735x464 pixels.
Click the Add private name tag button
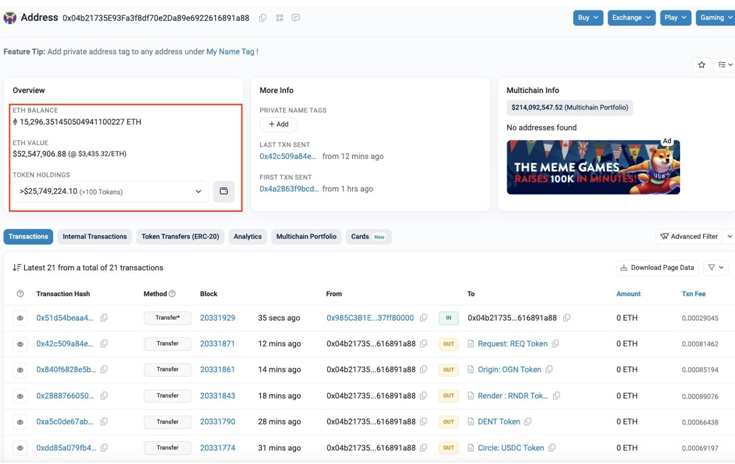[x=279, y=124]
